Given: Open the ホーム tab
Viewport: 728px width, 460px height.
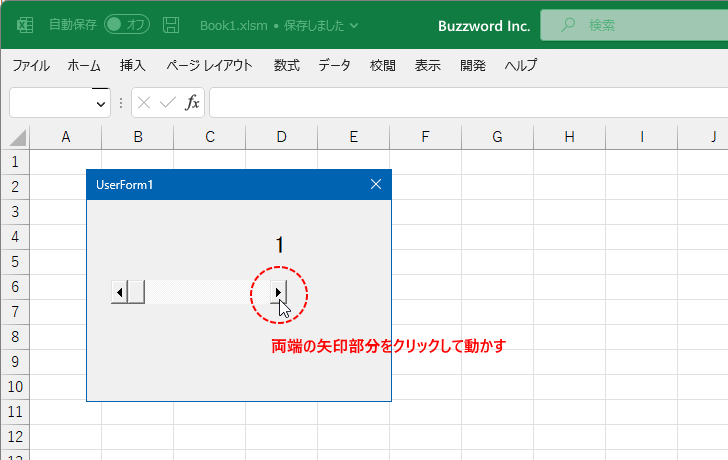Looking at the screenshot, I should 84,65.
